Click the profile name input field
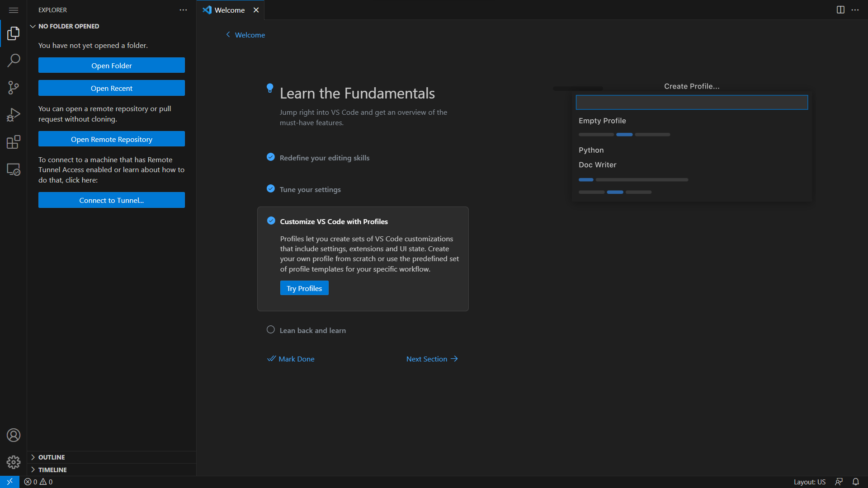 [691, 102]
